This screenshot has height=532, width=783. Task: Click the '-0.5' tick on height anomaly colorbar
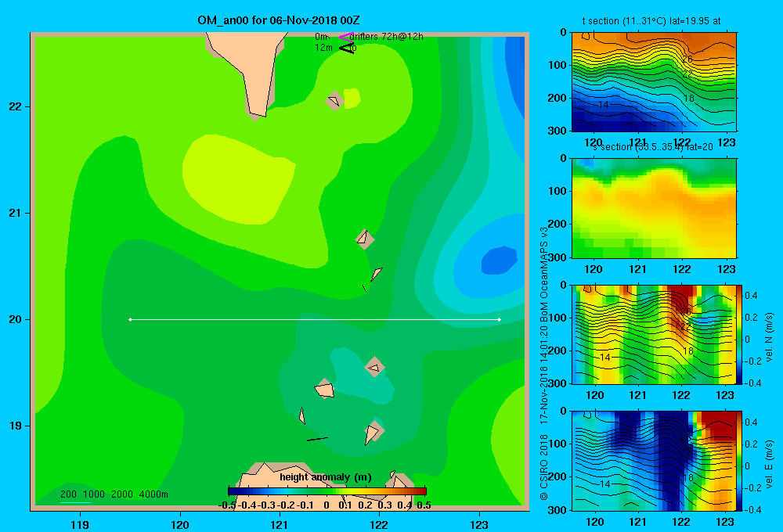click(x=228, y=505)
